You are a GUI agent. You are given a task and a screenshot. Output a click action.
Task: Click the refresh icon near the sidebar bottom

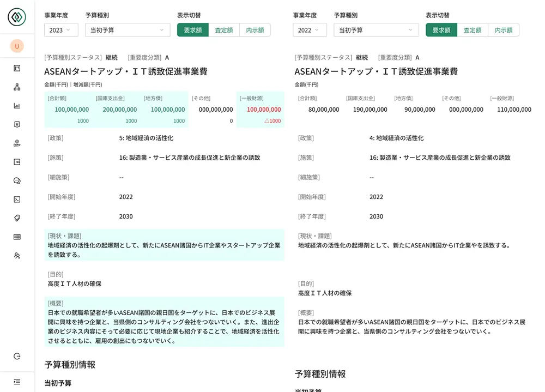point(17,356)
